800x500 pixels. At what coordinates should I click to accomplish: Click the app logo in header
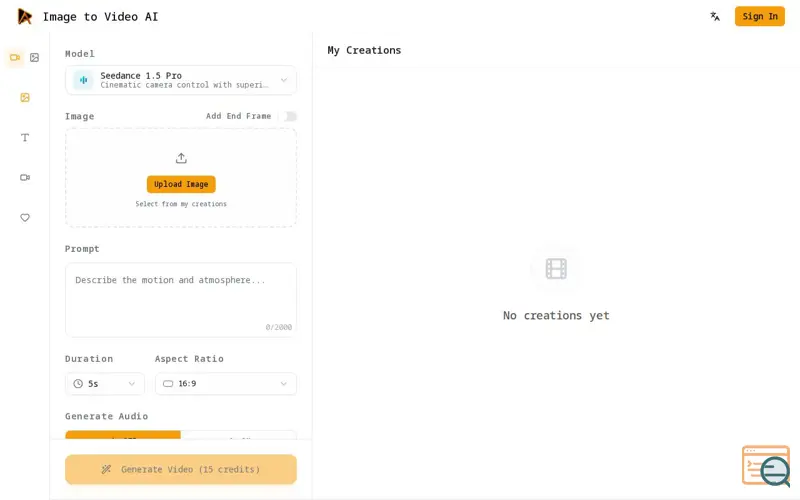24,16
